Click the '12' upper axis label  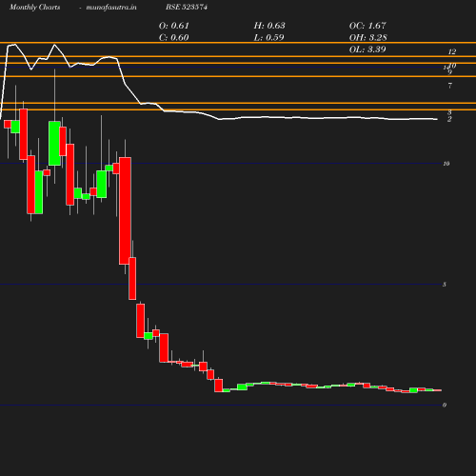coord(452,51)
